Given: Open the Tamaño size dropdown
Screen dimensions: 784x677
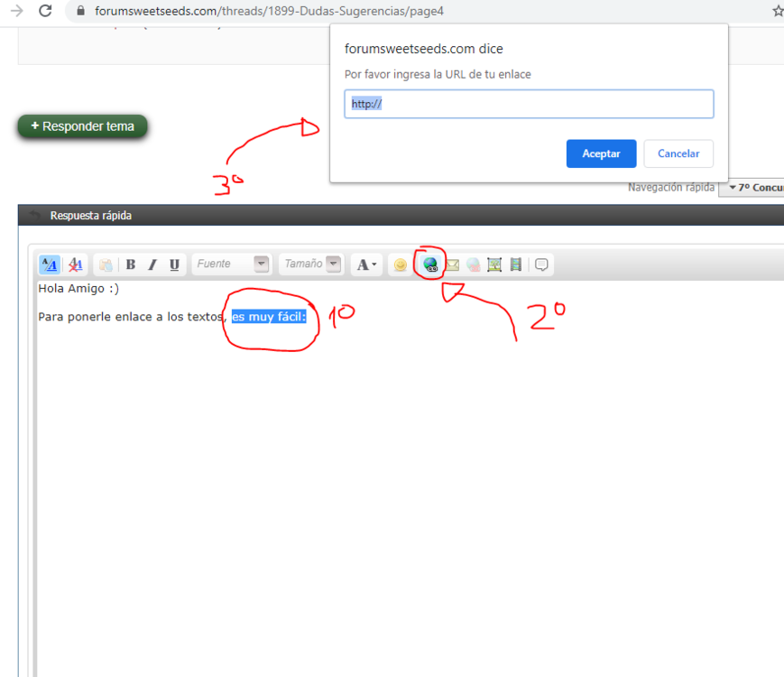Looking at the screenshot, I should [x=311, y=264].
